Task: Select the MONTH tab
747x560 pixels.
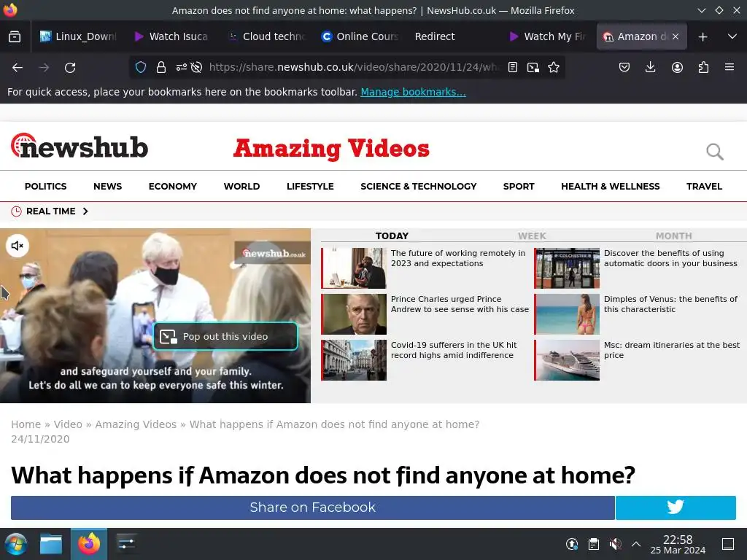Action: tap(673, 236)
